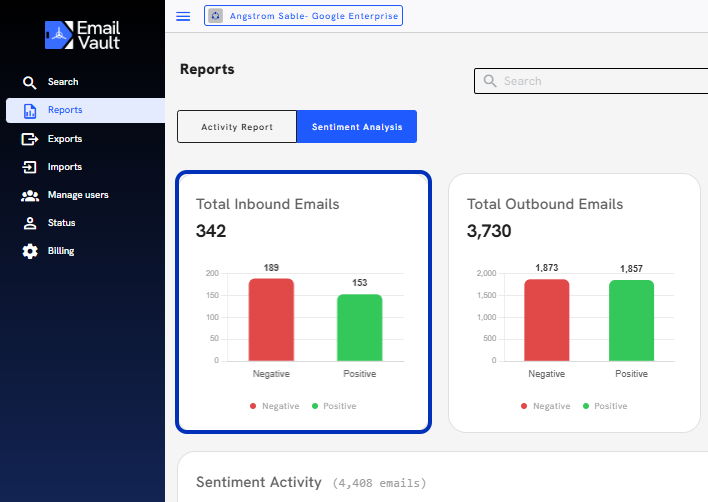Viewport: 708px width, 502px height.
Task: Open Manage users in the sidebar
Action: pyautogui.click(x=85, y=195)
